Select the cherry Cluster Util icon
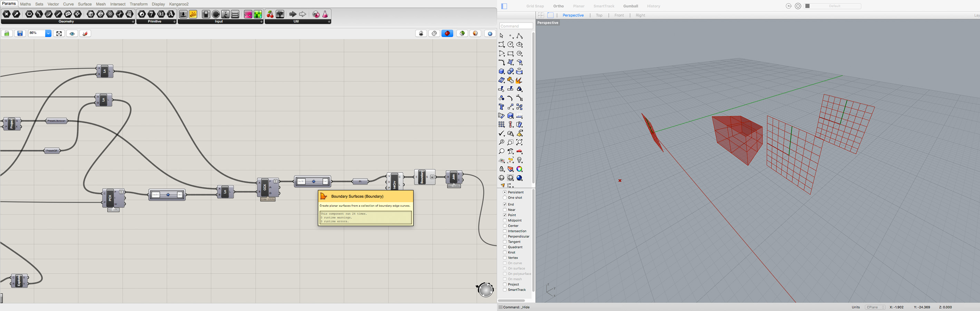The image size is (980, 311). coord(270,14)
